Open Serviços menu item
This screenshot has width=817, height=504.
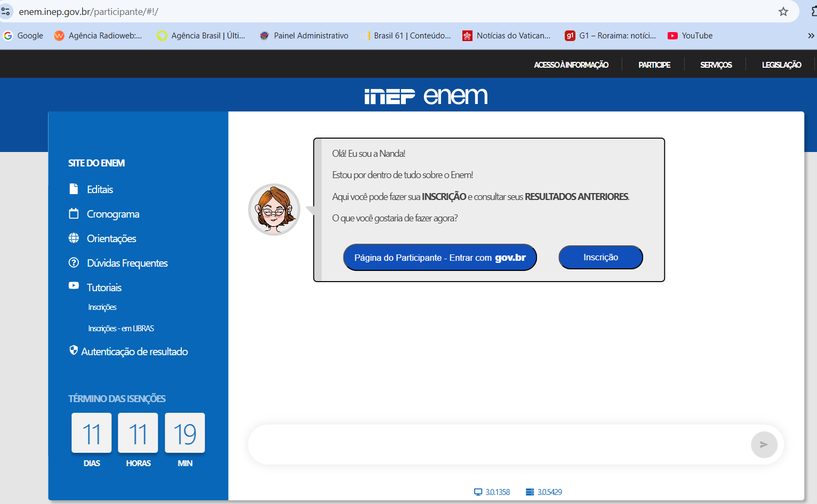tap(716, 65)
